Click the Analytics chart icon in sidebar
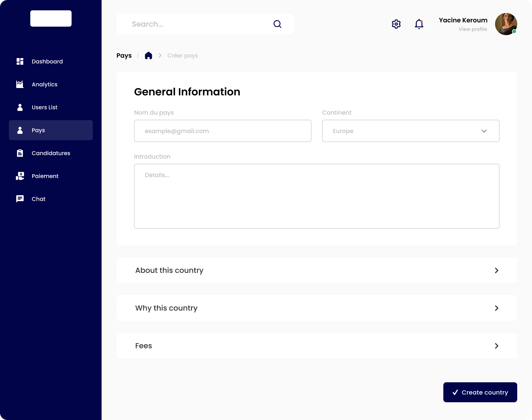 point(20,84)
